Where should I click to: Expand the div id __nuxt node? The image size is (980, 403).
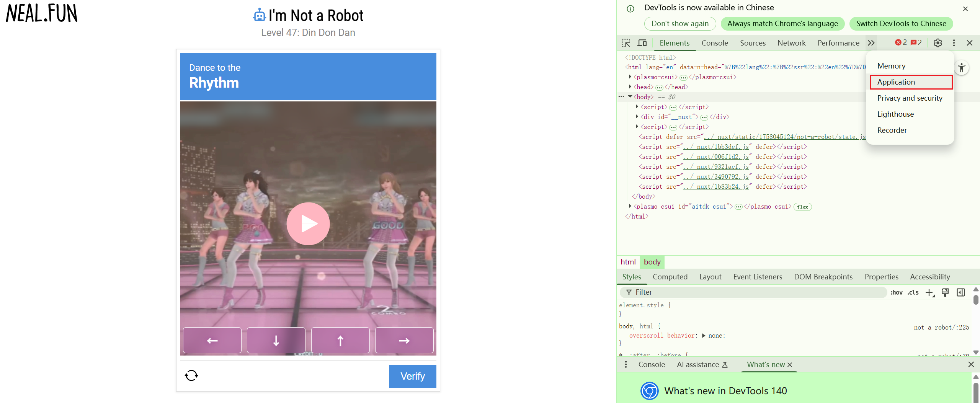point(637,117)
